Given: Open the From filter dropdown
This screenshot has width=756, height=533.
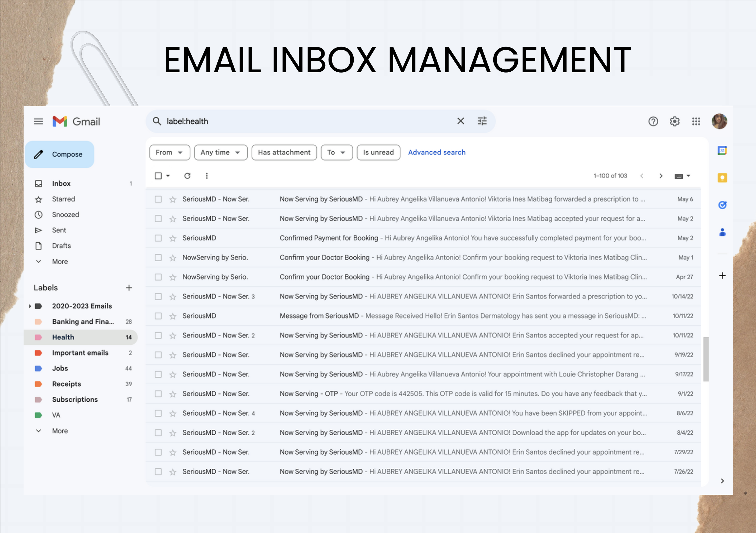Looking at the screenshot, I should (x=169, y=153).
